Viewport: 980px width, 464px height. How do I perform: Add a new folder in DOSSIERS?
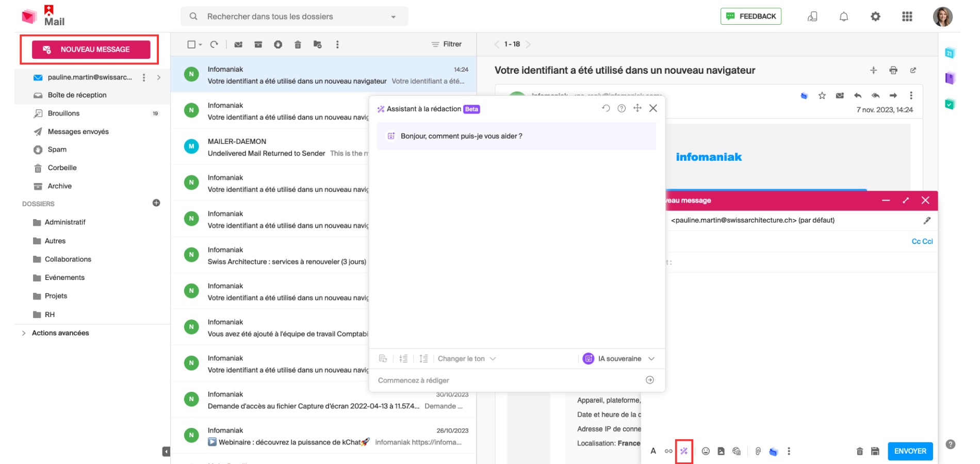click(x=156, y=203)
